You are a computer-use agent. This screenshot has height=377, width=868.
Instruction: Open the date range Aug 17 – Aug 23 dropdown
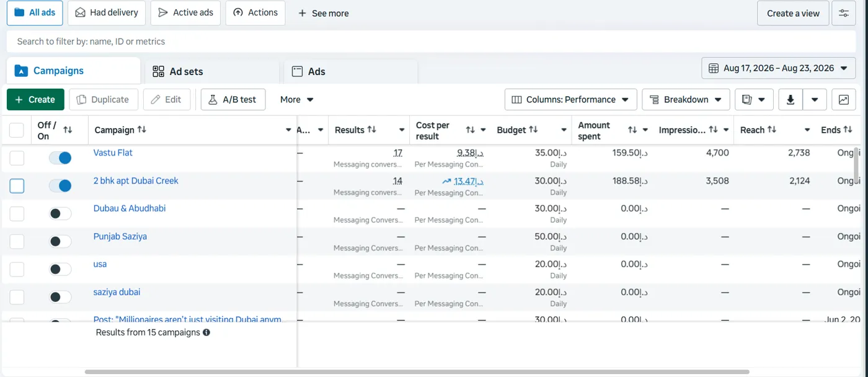coord(778,68)
